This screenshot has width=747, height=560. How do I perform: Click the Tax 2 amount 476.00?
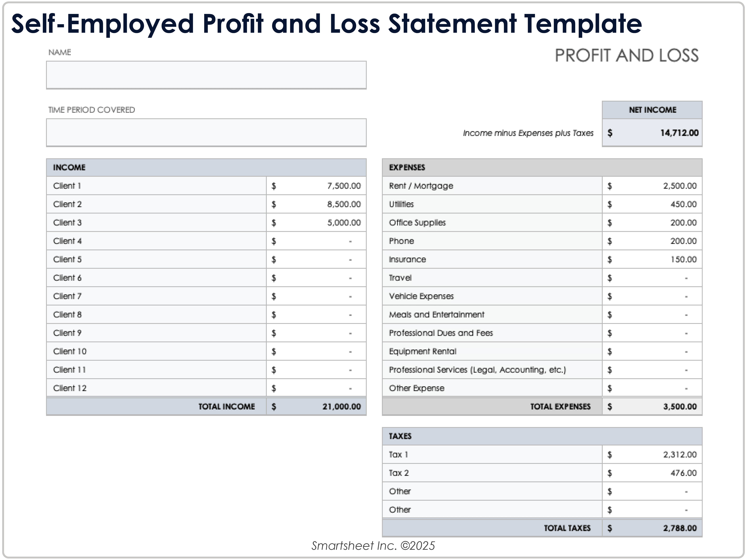click(683, 473)
